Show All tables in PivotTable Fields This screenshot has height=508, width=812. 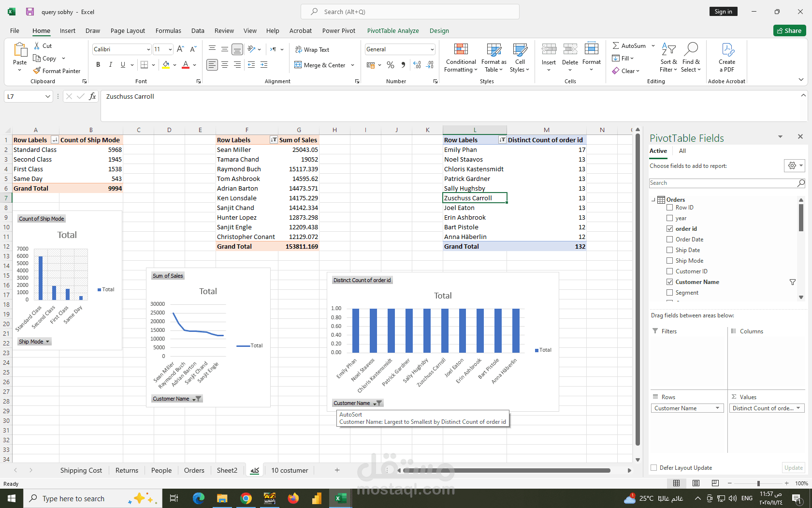tap(682, 151)
